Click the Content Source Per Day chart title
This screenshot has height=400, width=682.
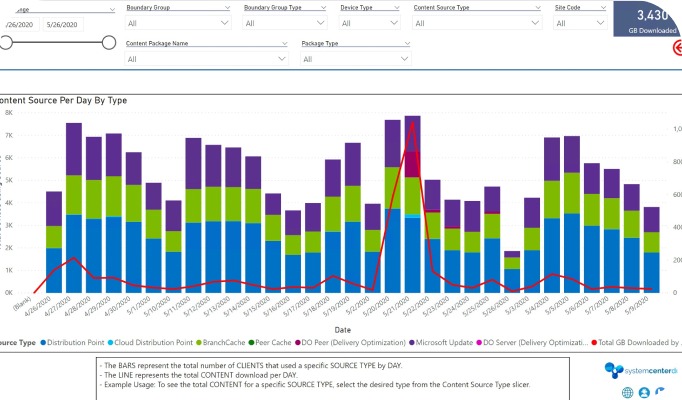[64, 100]
